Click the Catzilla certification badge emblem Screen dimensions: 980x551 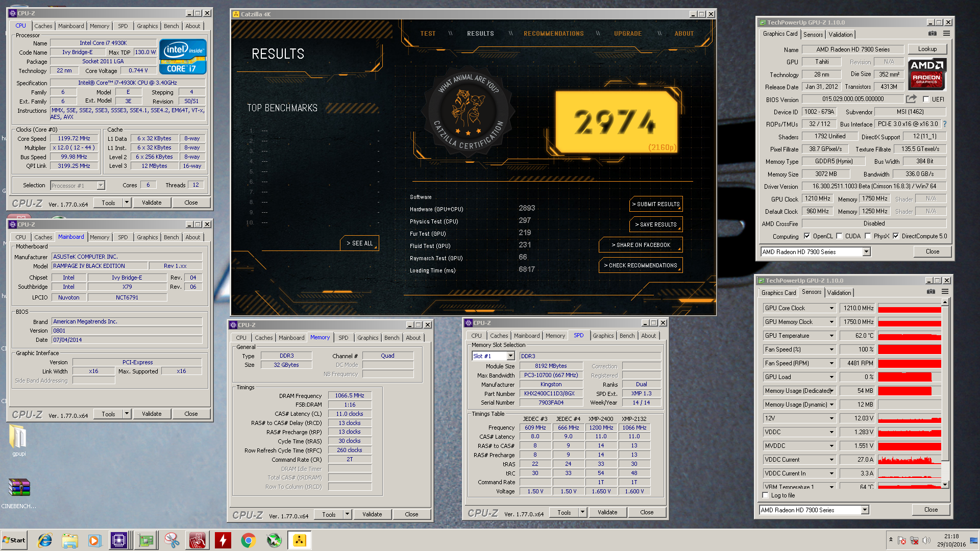468,112
